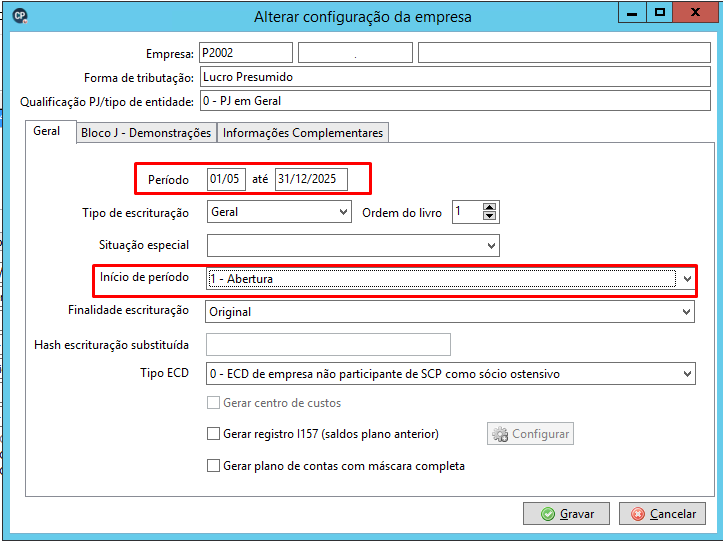Click the second Empresa field

pyautogui.click(x=355, y=53)
